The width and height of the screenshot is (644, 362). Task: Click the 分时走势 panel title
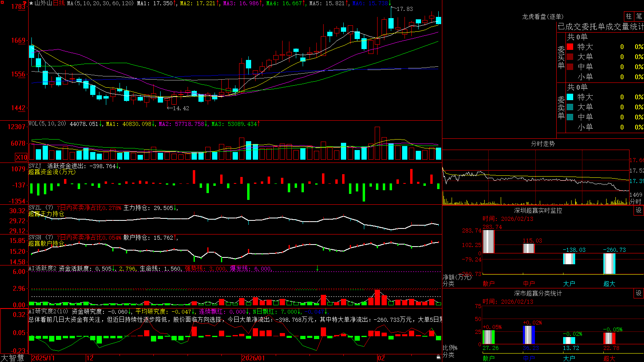tap(543, 144)
